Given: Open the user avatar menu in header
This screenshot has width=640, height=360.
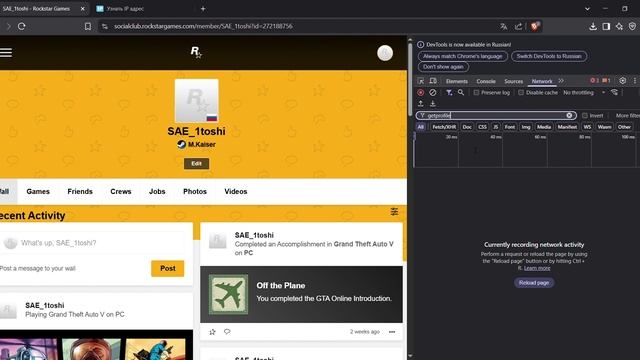Looking at the screenshot, I should (x=385, y=53).
